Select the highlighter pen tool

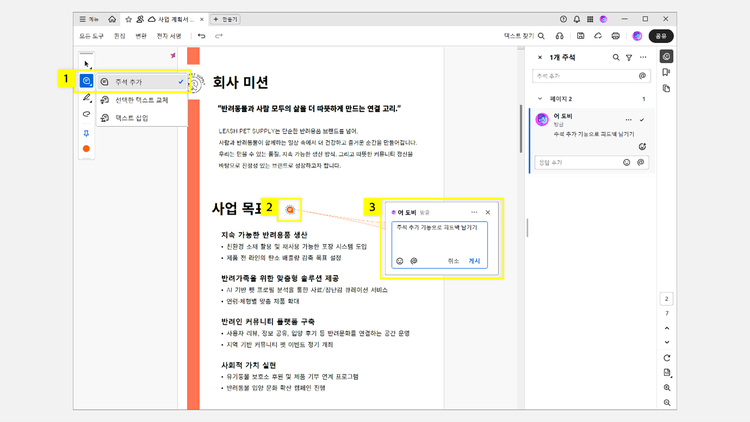pyautogui.click(x=87, y=98)
